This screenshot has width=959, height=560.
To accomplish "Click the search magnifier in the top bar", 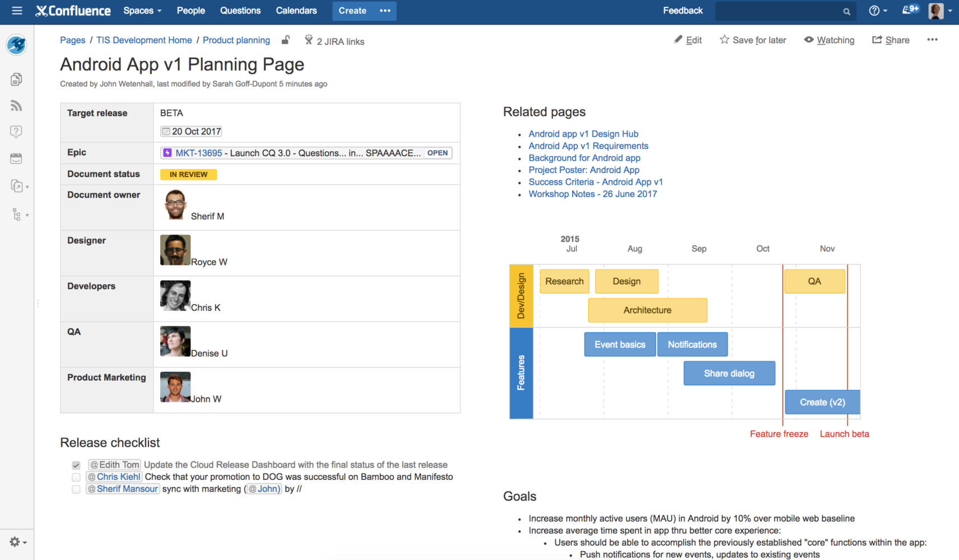I will (x=846, y=11).
